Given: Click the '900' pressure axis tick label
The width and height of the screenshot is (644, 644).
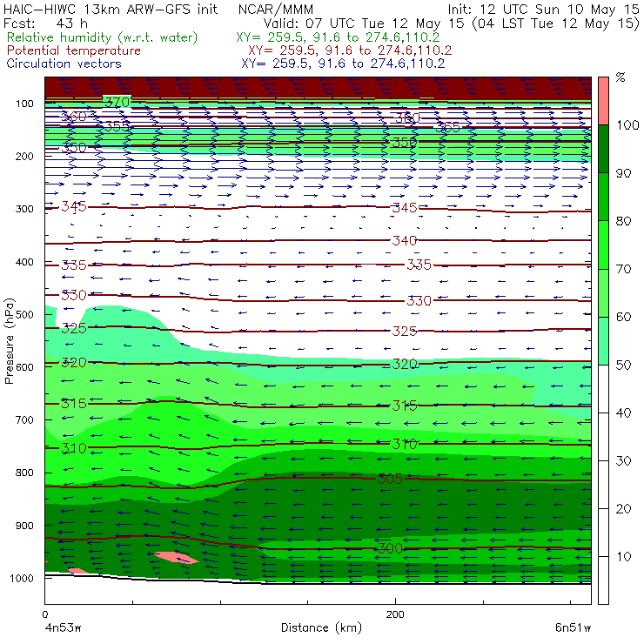Looking at the screenshot, I should [24, 526].
